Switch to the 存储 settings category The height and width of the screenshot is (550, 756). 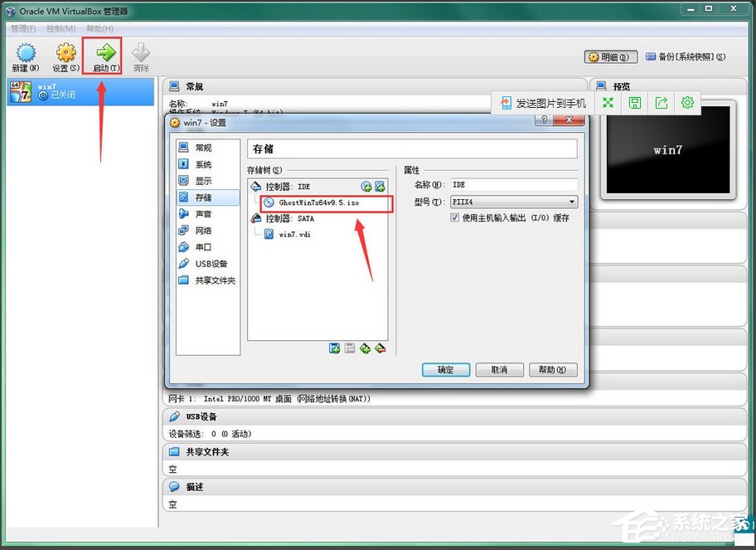point(202,197)
